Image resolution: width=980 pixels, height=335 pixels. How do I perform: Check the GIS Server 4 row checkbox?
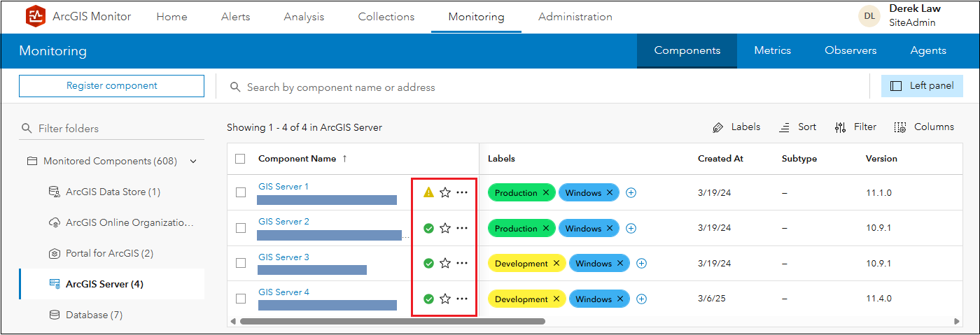(x=241, y=299)
